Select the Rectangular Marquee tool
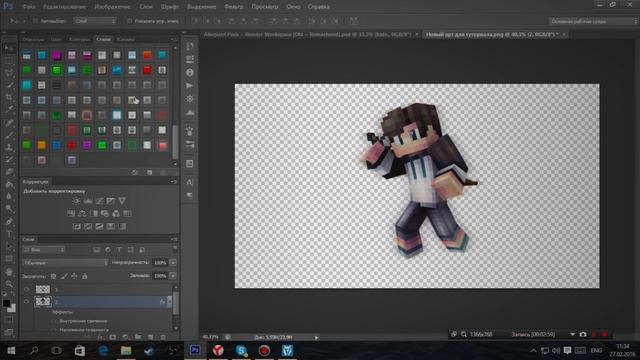640x360 pixels. pos(9,61)
